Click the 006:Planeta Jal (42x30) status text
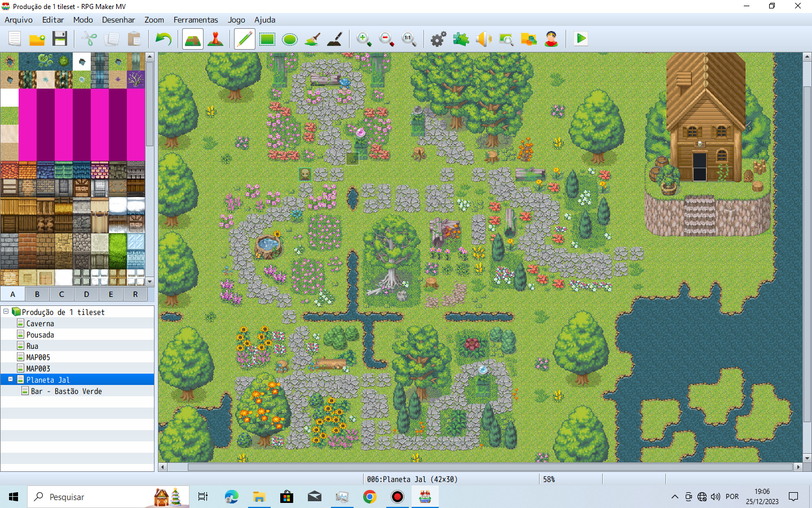This screenshot has height=508, width=812. 412,479
